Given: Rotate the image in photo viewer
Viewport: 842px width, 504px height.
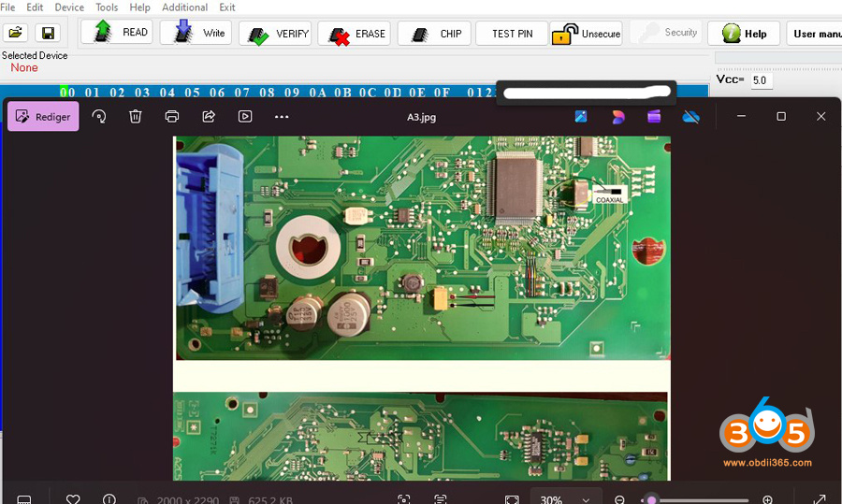Looking at the screenshot, I should click(x=99, y=117).
